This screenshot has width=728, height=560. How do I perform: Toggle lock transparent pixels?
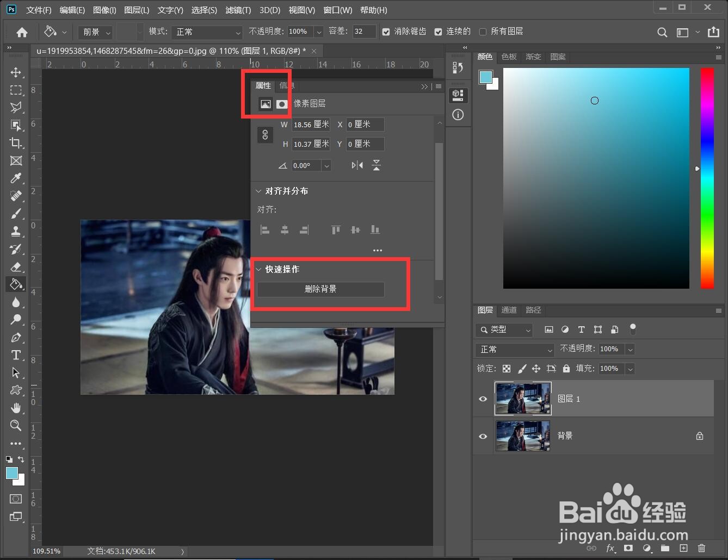507,369
